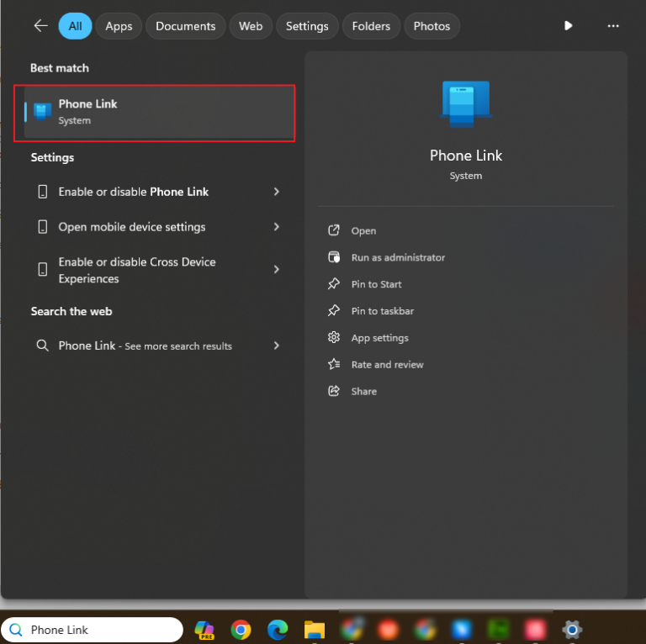Viewport: 646px width, 644px height.
Task: Open Microsoft Edge from the taskbar
Action: pyautogui.click(x=278, y=630)
